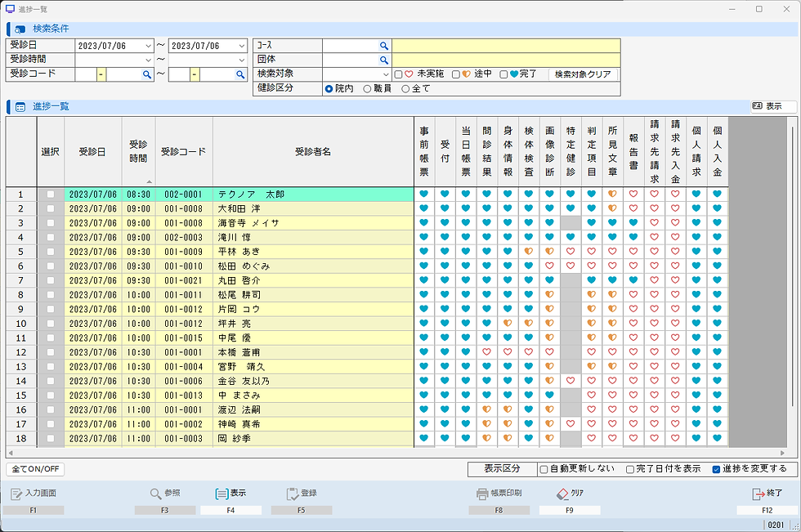Click the 個人入金 heart for 岡 紗季

click(x=718, y=438)
